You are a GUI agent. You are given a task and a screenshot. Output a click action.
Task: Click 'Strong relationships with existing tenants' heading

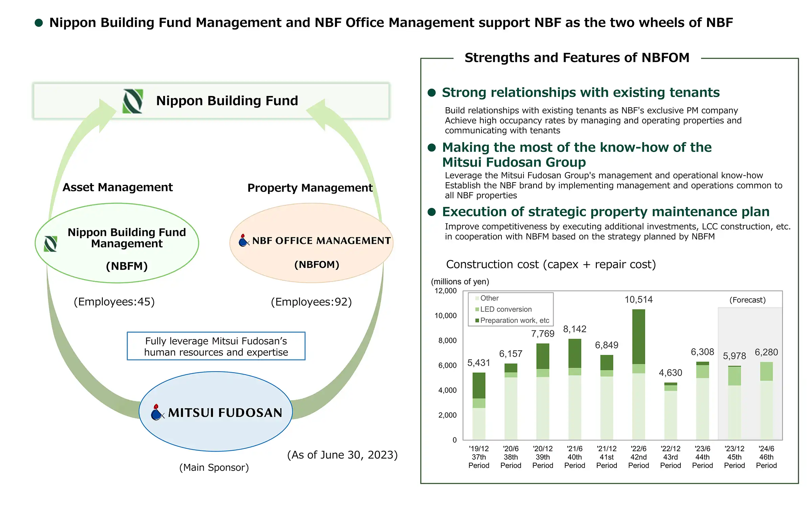click(581, 93)
